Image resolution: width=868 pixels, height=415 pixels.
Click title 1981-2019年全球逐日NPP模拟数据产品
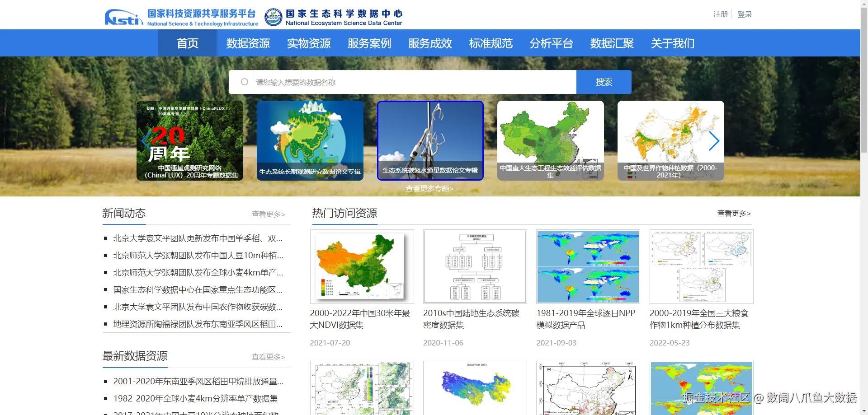pos(586,319)
